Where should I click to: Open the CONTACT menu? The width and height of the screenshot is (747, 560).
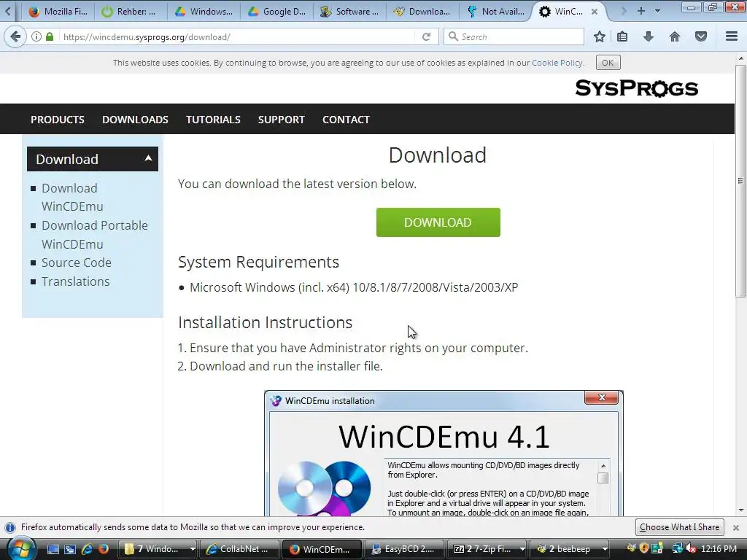coord(346,120)
